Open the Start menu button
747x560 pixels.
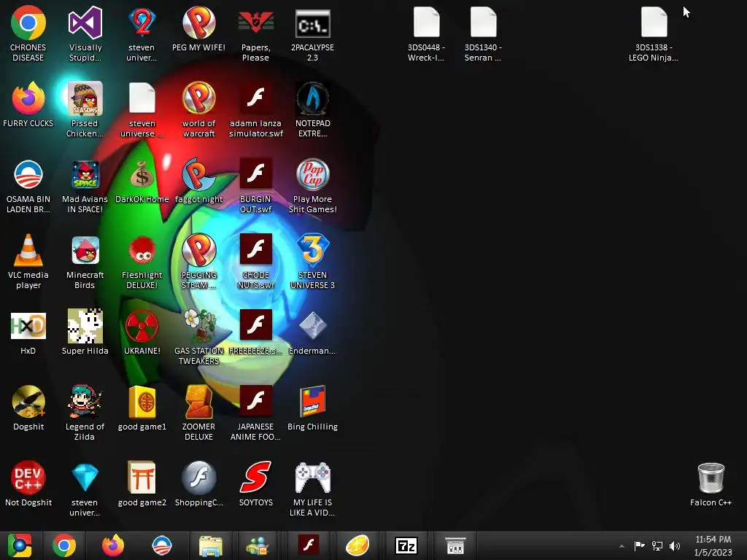(x=20, y=545)
